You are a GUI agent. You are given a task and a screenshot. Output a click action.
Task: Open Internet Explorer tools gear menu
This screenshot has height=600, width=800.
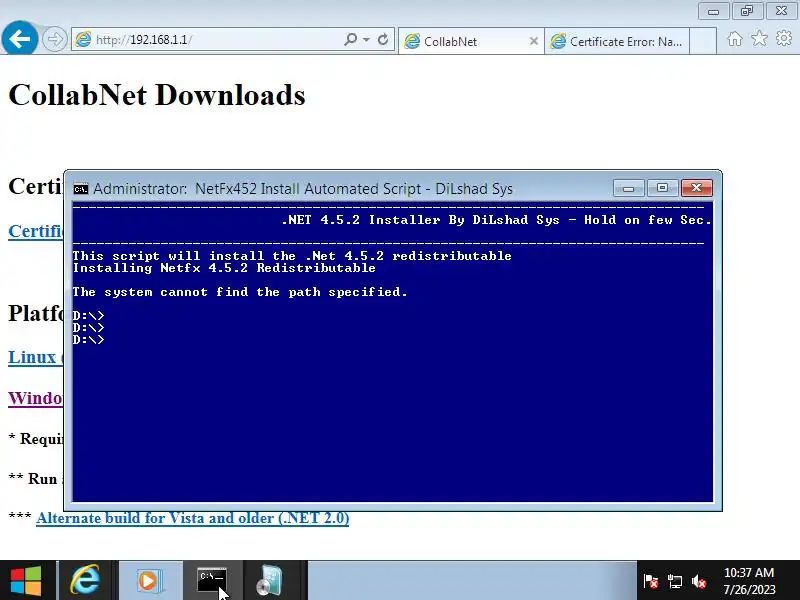coord(784,38)
